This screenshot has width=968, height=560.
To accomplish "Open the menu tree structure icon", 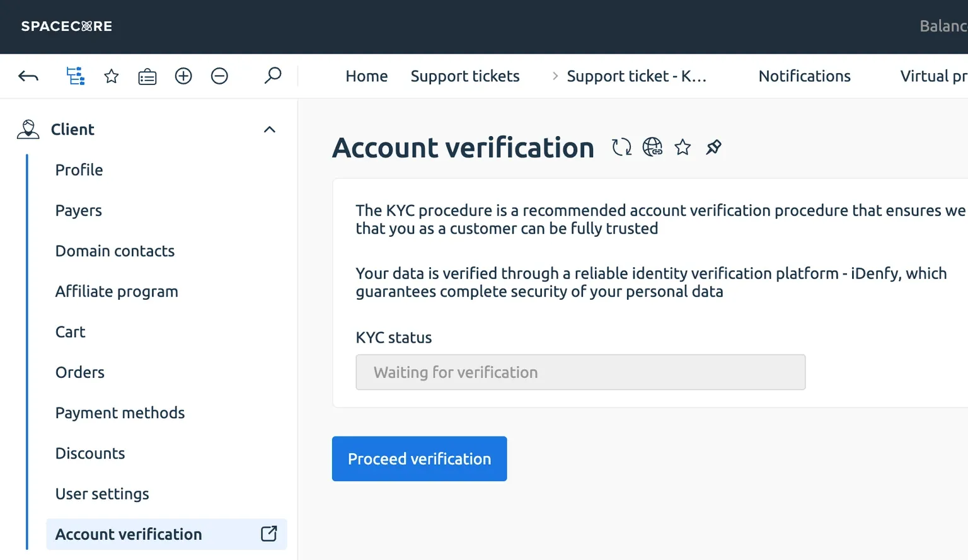I will click(x=76, y=76).
